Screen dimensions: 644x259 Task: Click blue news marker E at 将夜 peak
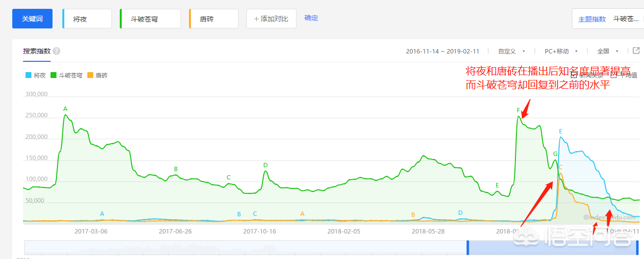tap(561, 131)
